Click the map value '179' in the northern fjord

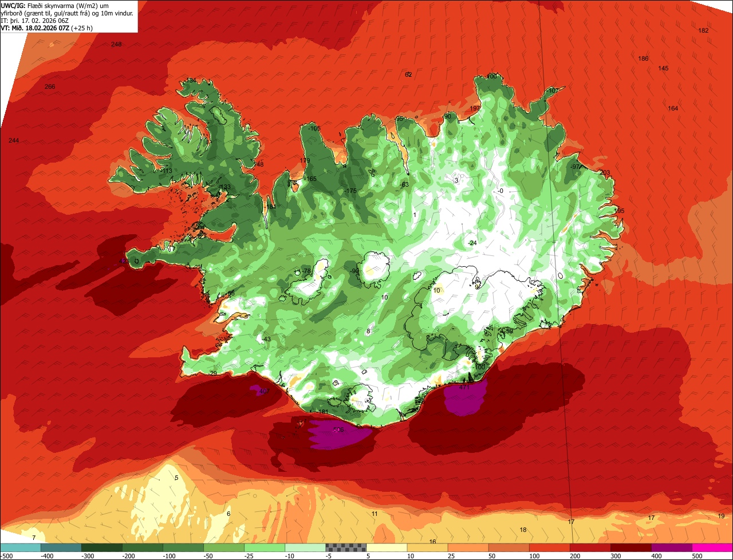(305, 160)
